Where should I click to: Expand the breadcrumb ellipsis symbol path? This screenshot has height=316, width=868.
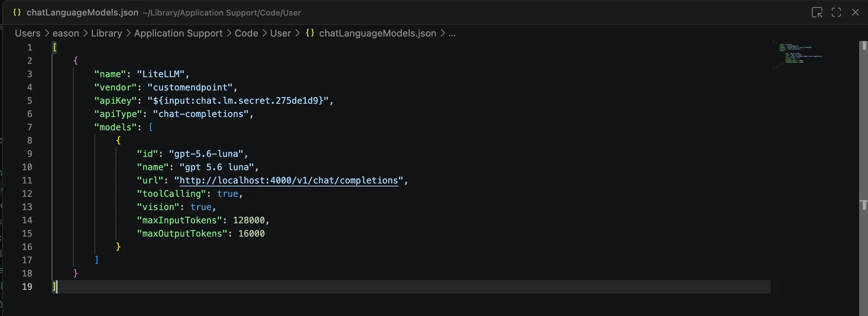pyautogui.click(x=452, y=34)
